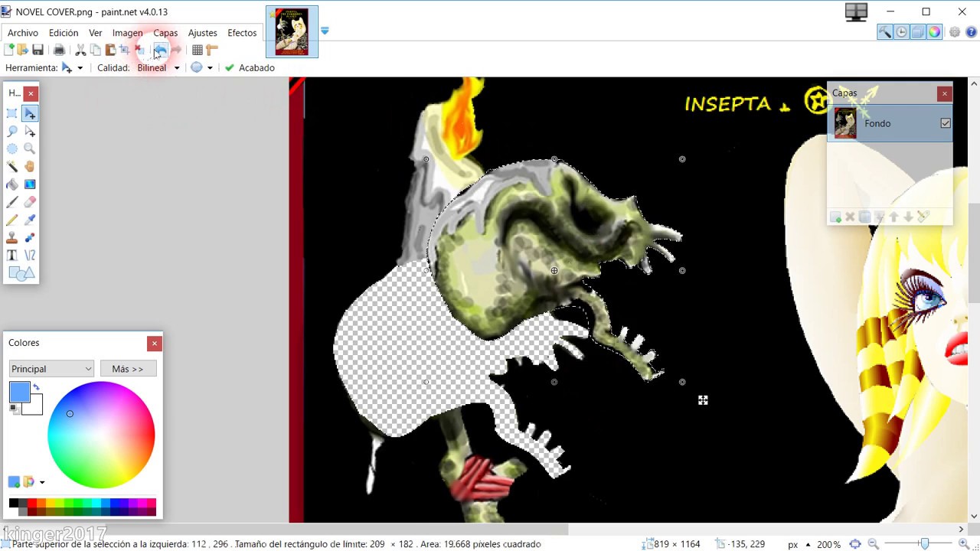
Task: Open the Ver menu
Action: coord(95,33)
